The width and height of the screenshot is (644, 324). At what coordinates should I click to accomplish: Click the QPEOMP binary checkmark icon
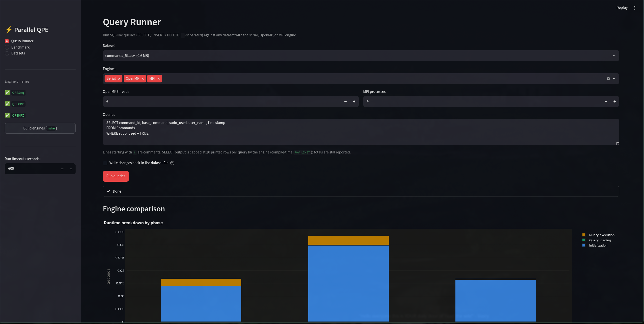click(x=7, y=104)
